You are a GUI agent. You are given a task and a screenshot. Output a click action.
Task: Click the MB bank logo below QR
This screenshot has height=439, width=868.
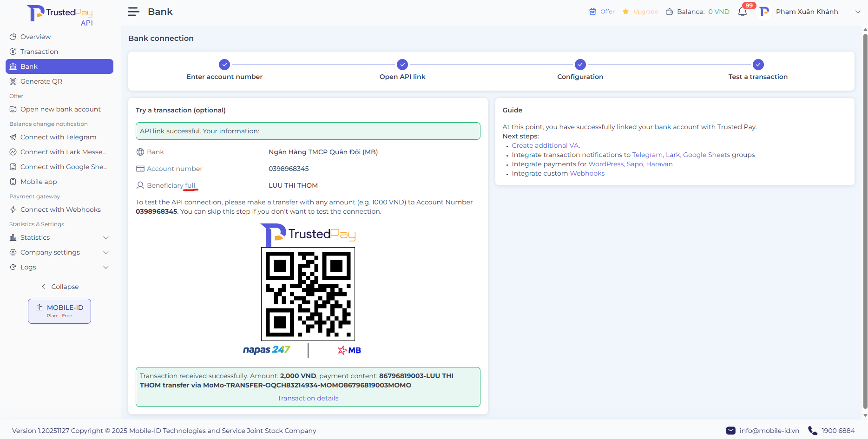349,350
